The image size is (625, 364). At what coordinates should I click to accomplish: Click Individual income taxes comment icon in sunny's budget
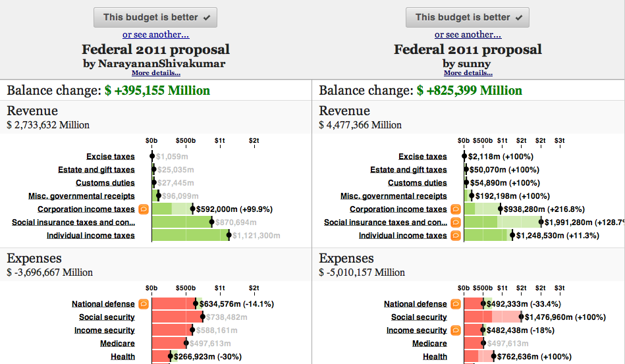tap(456, 236)
